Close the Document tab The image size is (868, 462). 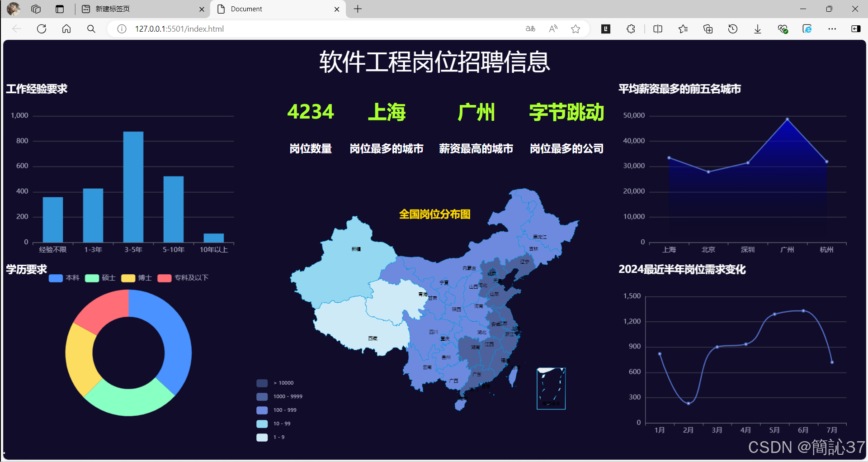point(337,9)
